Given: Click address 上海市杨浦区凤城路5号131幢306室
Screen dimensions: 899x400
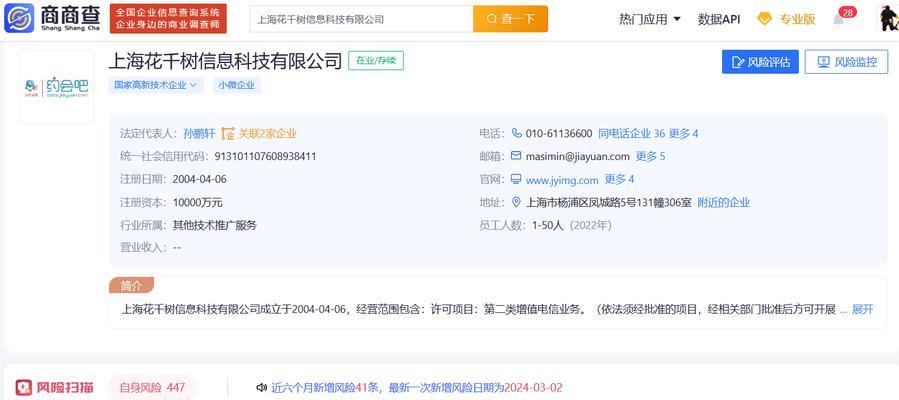Looking at the screenshot, I should pyautogui.click(x=609, y=202).
